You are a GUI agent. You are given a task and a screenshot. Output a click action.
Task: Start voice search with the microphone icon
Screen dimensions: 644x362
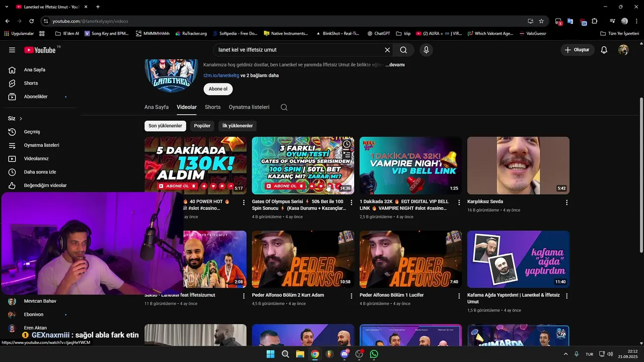426,50
